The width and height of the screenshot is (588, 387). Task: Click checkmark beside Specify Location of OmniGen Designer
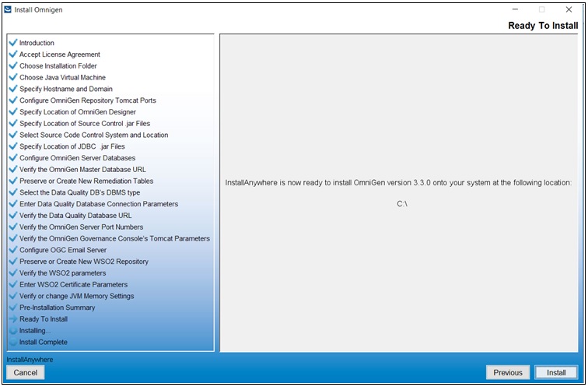pos(13,111)
